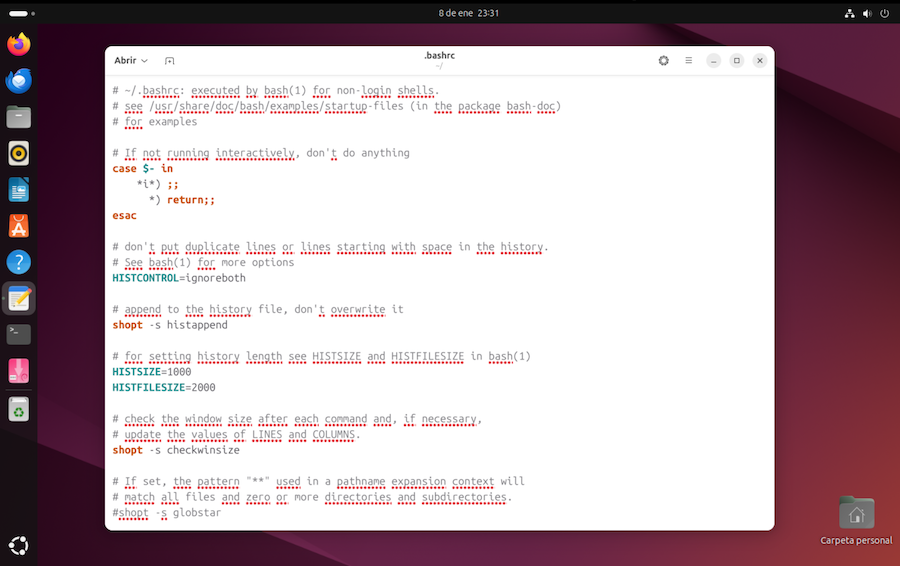Screen dimensions: 900x566
Task: Place cursor on the HISTCONTROL=ignoreboth line
Action: click(x=179, y=278)
